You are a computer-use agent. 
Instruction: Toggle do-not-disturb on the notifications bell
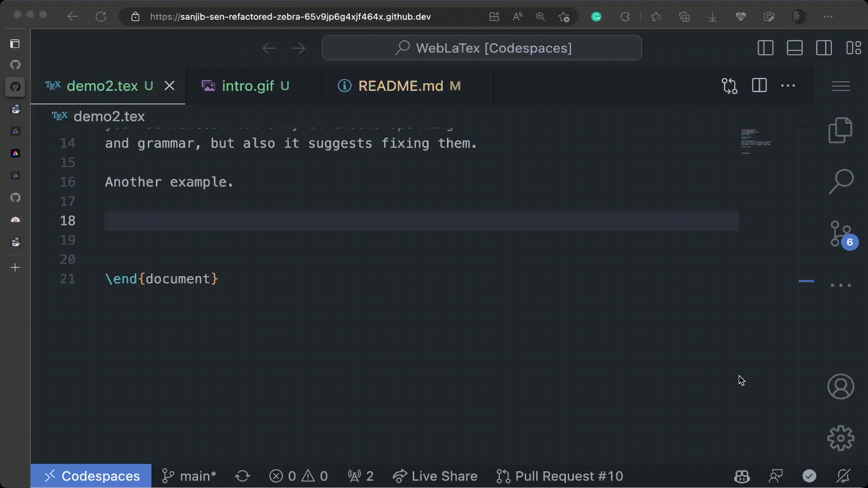[x=844, y=476]
